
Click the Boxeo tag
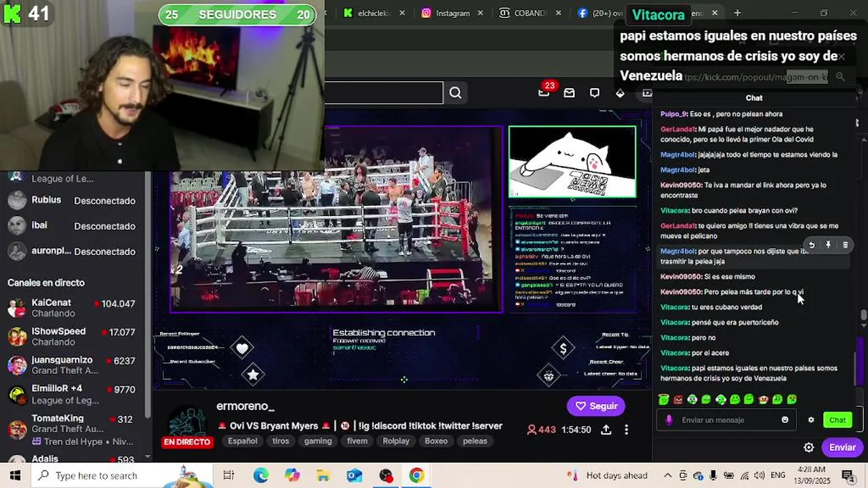(436, 441)
